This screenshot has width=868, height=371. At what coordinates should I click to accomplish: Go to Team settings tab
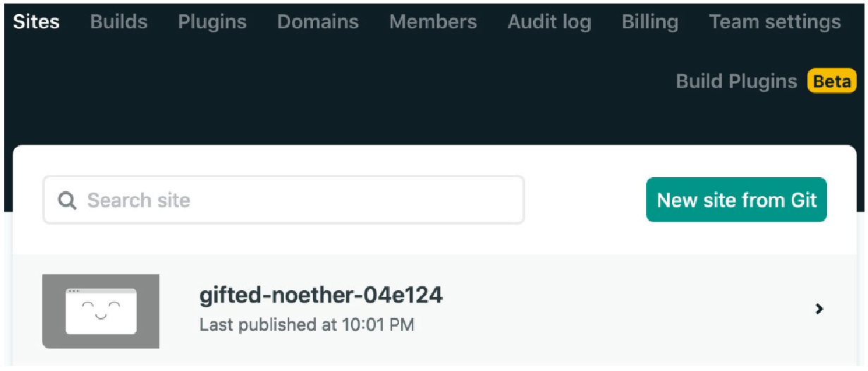click(x=775, y=22)
